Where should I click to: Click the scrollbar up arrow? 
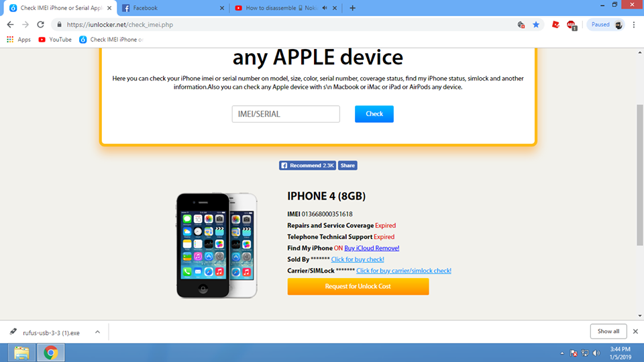tap(640, 52)
